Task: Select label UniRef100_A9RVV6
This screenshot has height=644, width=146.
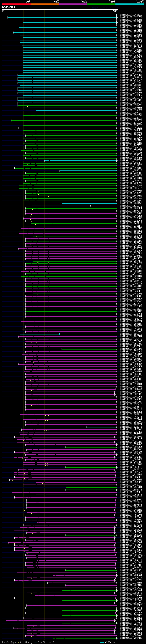Action: (x=131, y=105)
